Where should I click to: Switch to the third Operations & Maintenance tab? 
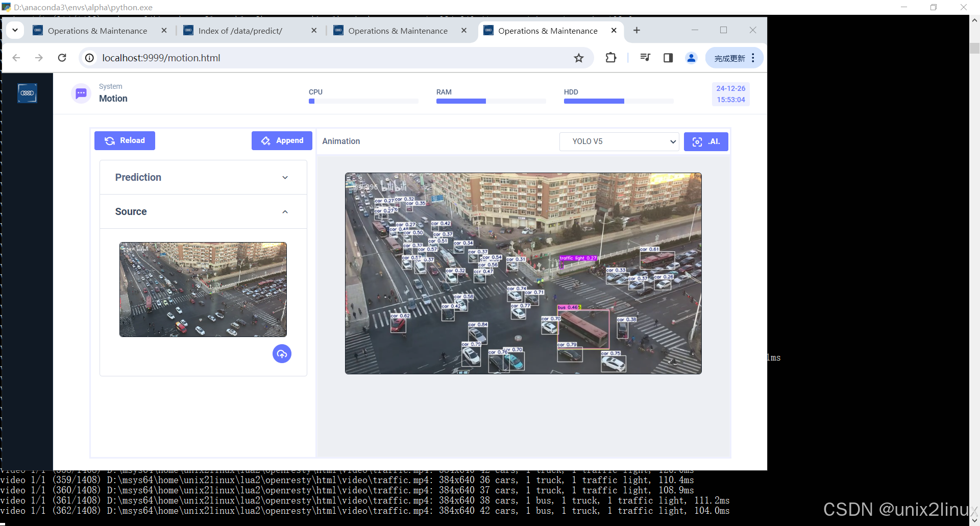398,31
